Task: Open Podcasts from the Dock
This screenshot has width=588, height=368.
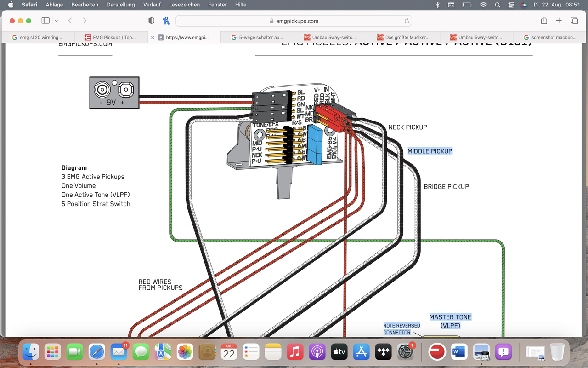Action: pyautogui.click(x=317, y=352)
